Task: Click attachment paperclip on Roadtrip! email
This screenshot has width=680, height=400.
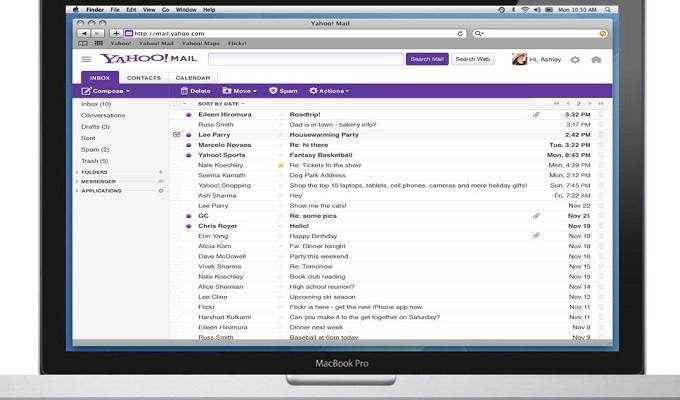Action: point(537,115)
